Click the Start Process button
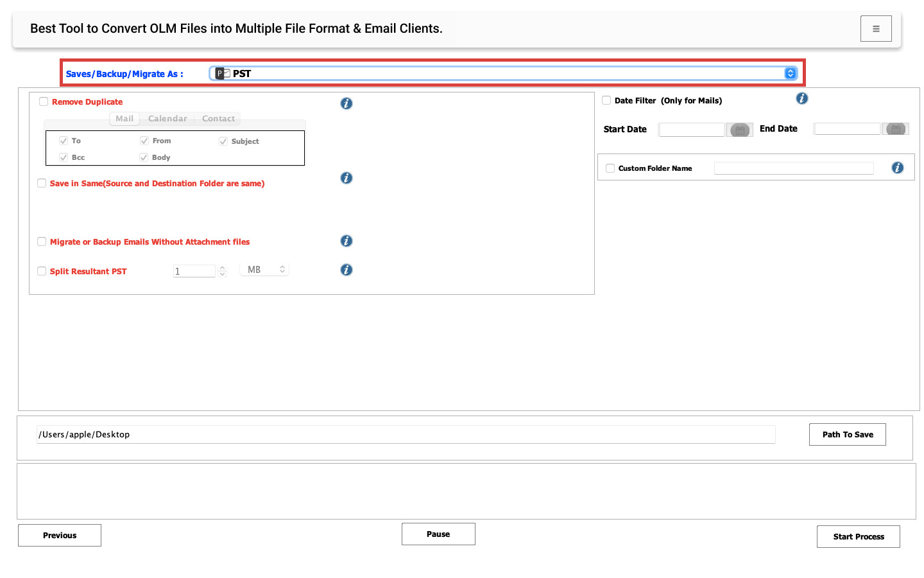924x578 pixels. pyautogui.click(x=858, y=536)
